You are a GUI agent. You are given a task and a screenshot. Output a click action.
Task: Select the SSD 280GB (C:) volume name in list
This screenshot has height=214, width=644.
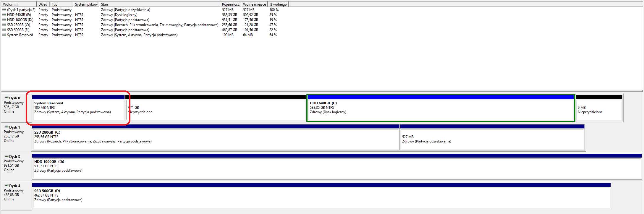(x=19, y=25)
